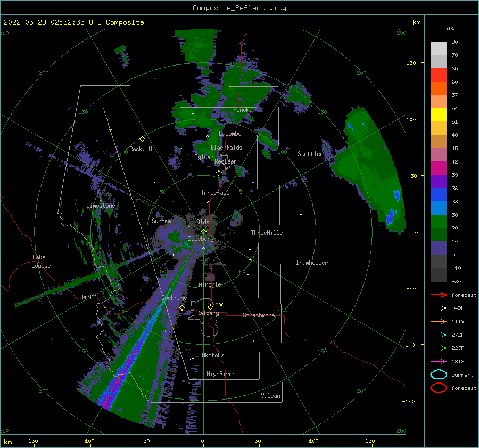
Task: Click the current legend label
Action: 463,374
